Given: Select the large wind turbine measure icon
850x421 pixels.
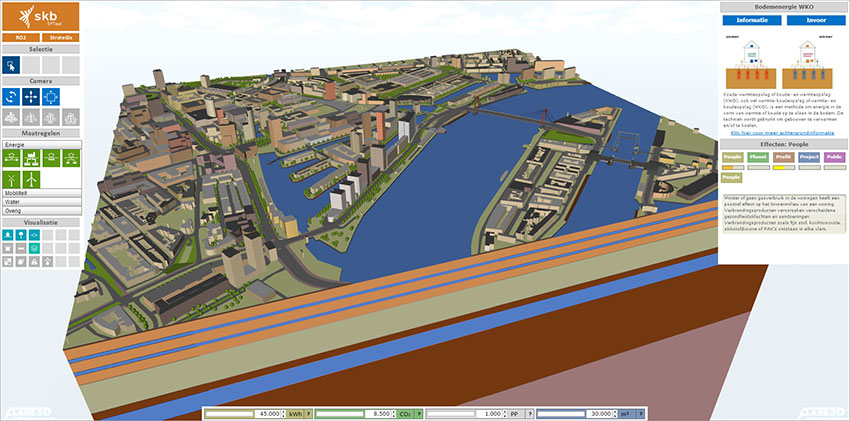Looking at the screenshot, I should (31, 178).
